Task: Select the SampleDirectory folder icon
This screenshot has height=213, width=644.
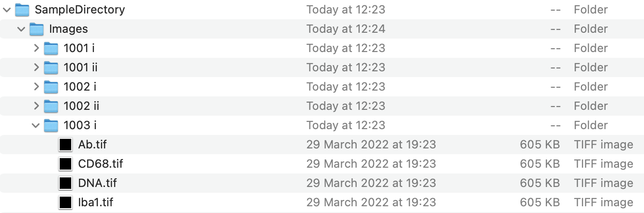Action: (x=22, y=10)
